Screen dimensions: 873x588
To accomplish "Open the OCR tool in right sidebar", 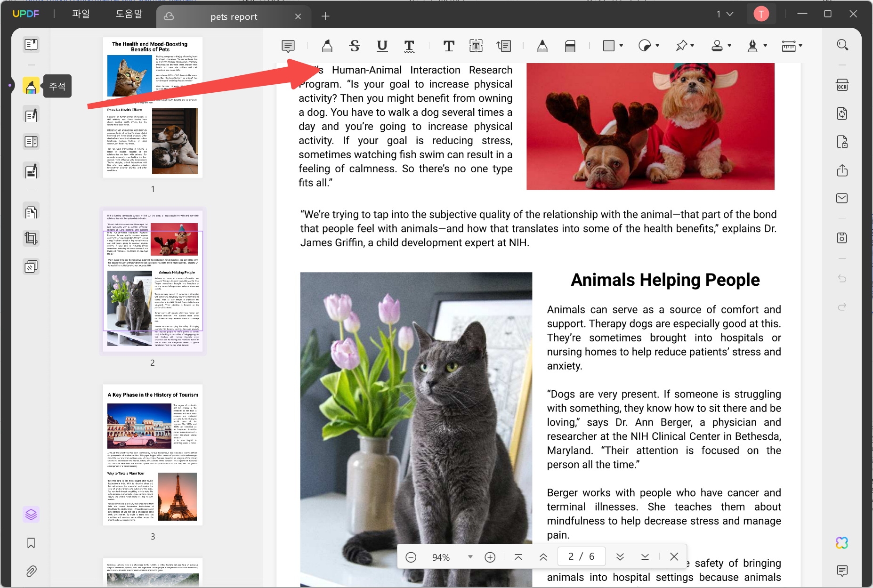I will point(842,85).
